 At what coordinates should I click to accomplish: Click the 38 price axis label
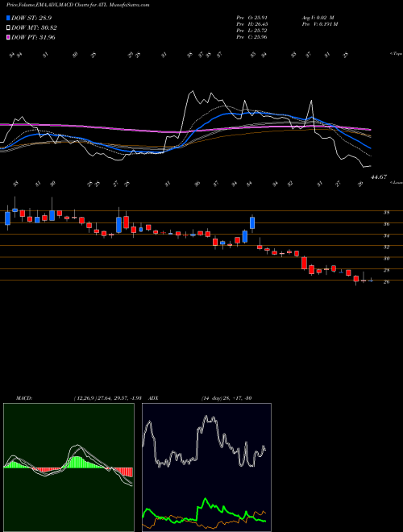[386, 213]
